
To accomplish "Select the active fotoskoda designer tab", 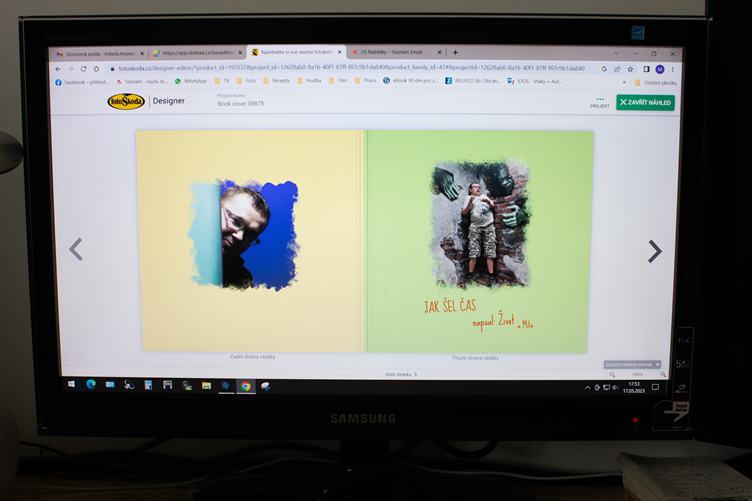I will pos(294,52).
